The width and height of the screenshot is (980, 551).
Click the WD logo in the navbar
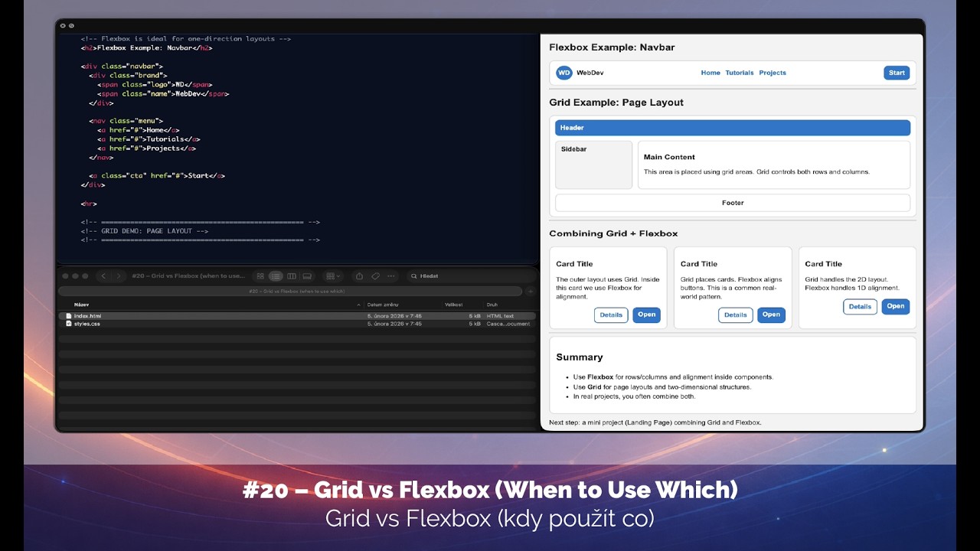pos(564,73)
